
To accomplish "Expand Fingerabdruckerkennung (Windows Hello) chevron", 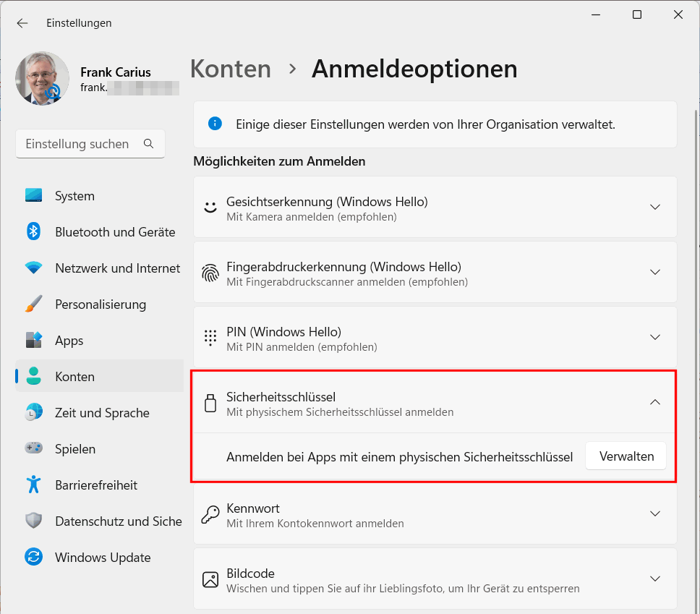I will (x=655, y=272).
